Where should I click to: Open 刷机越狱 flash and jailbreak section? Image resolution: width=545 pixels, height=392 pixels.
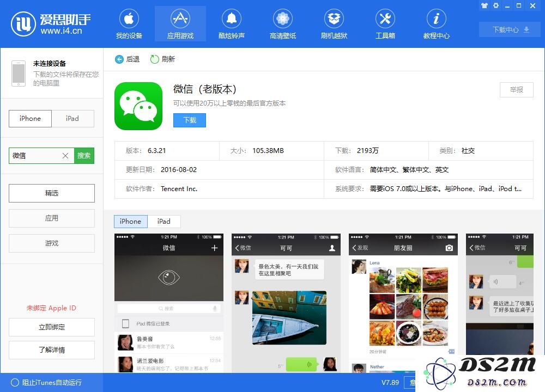[x=334, y=24]
